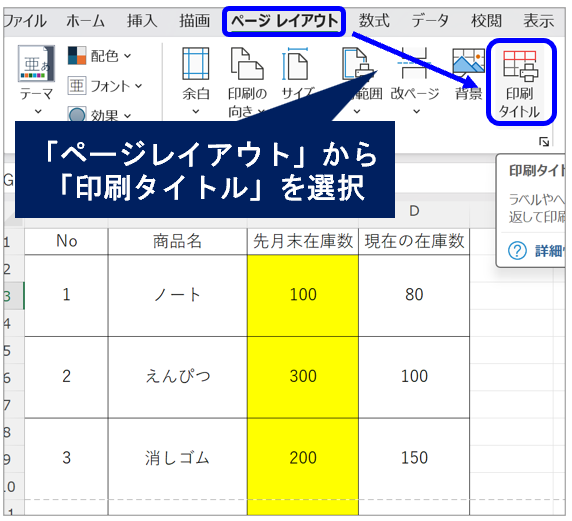Expand the 配色 colors dropdown
This screenshot has height=521, width=572.
(x=99, y=56)
